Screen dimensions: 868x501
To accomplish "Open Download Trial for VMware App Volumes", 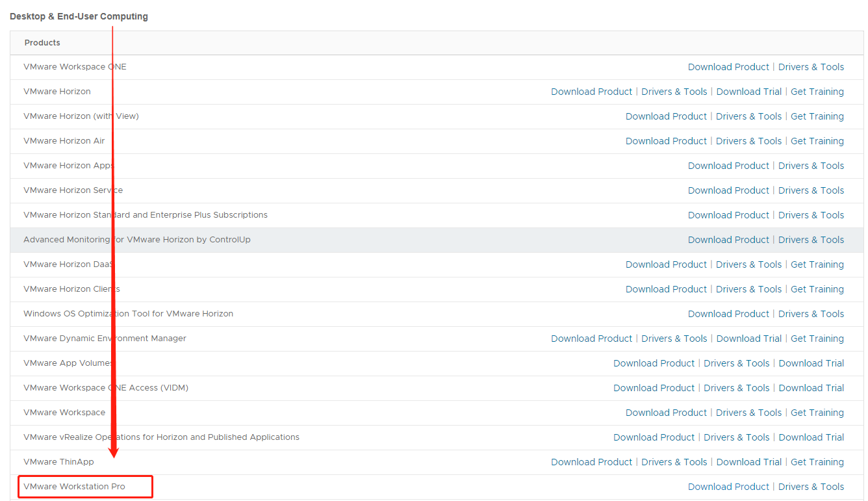I will click(x=811, y=363).
